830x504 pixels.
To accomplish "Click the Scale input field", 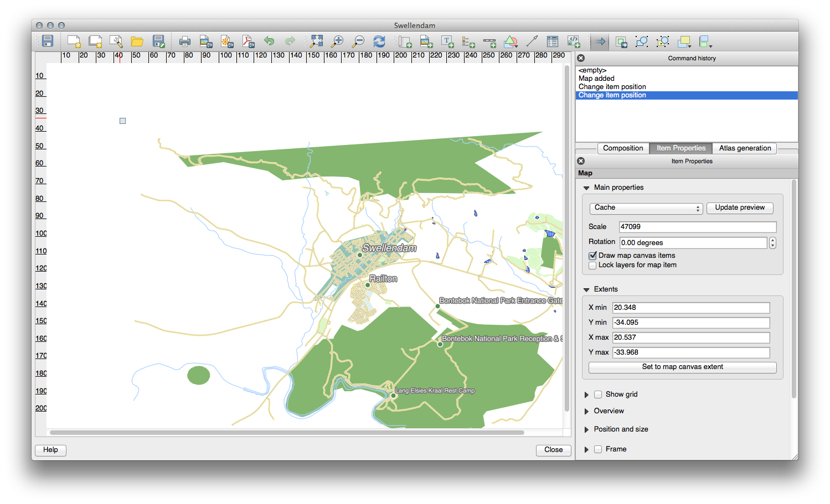I will 697,227.
